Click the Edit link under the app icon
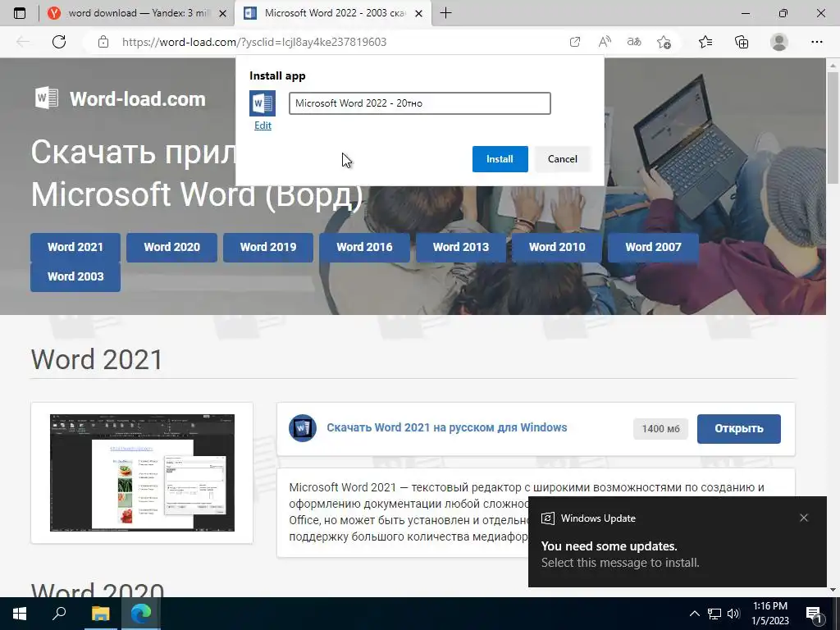The height and width of the screenshot is (630, 840). (262, 126)
